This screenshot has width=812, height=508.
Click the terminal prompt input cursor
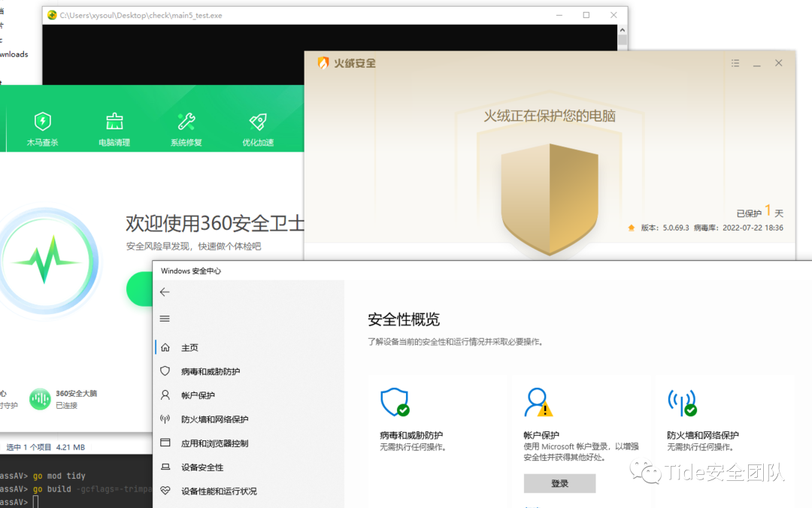coord(36,502)
